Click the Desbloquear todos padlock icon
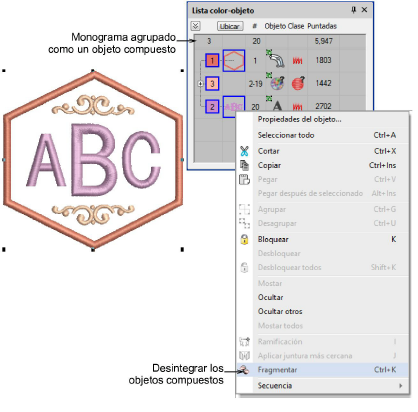Screen dimensions: 418x412 [x=244, y=267]
